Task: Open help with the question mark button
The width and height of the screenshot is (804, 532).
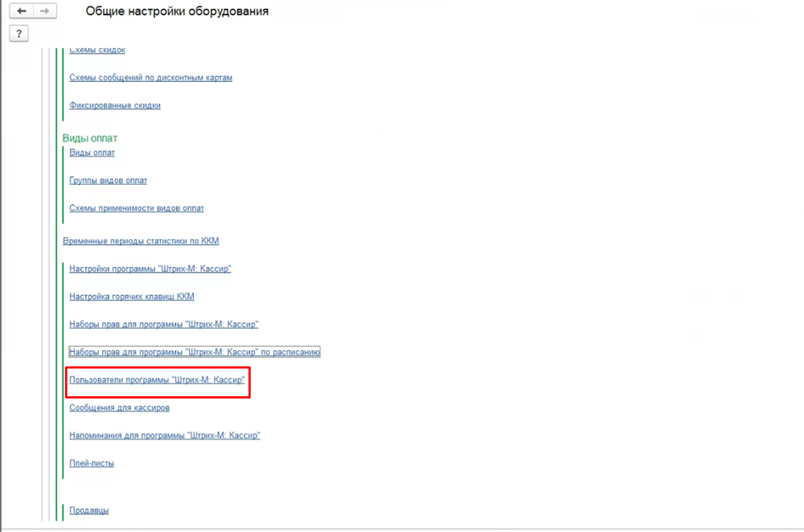Action: click(18, 33)
